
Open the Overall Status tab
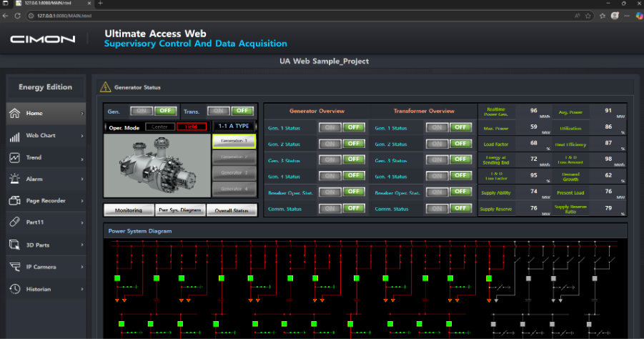point(231,210)
